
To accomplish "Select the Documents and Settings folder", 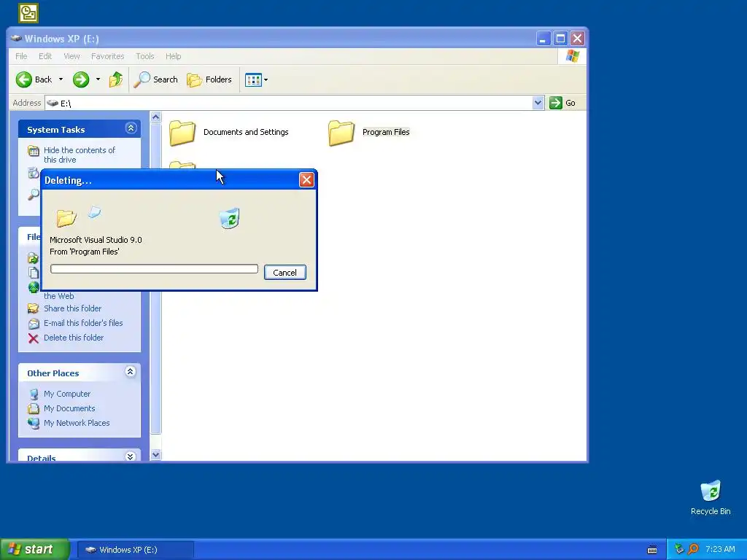I will point(228,133).
